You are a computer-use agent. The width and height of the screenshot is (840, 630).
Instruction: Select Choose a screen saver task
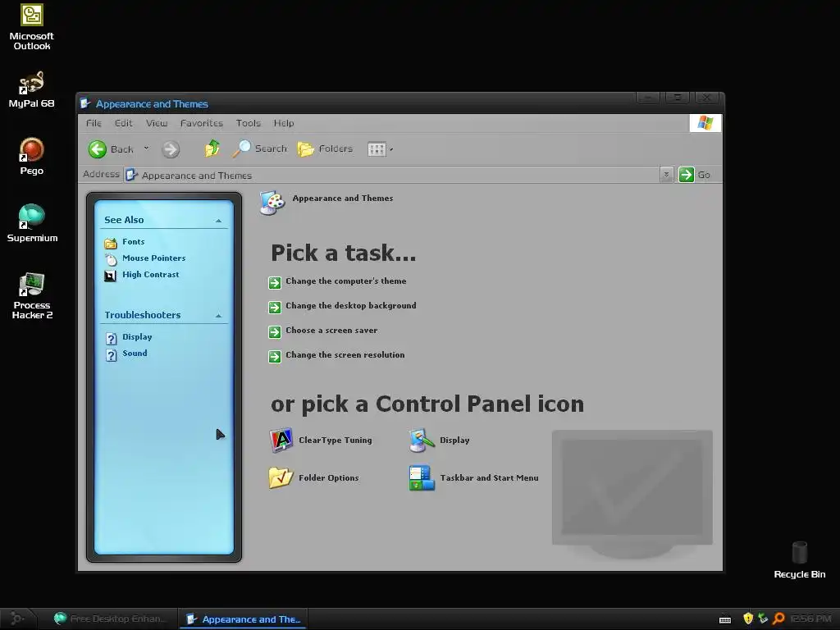click(x=331, y=330)
